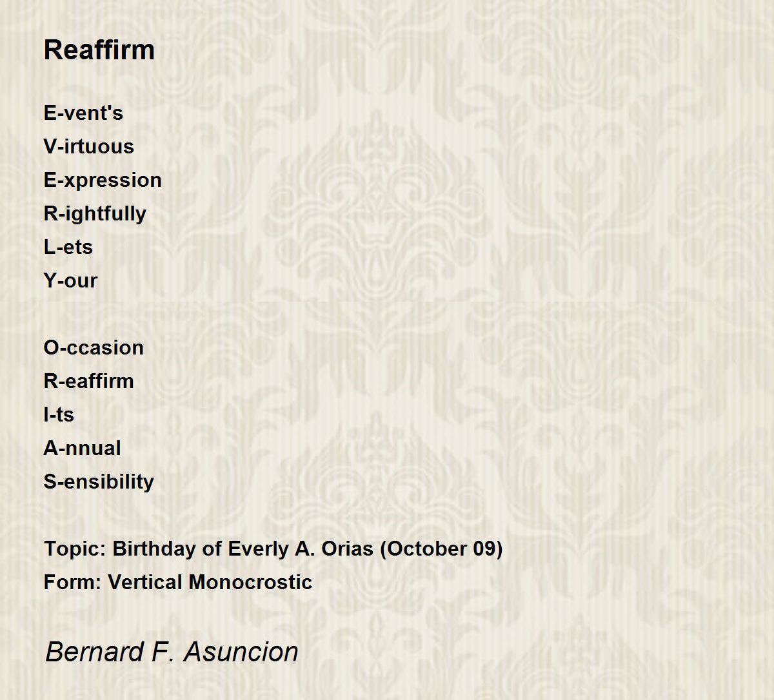Viewport: 774px width, 700px height.
Task: Select the V-irtuous line
Action: [89, 146]
